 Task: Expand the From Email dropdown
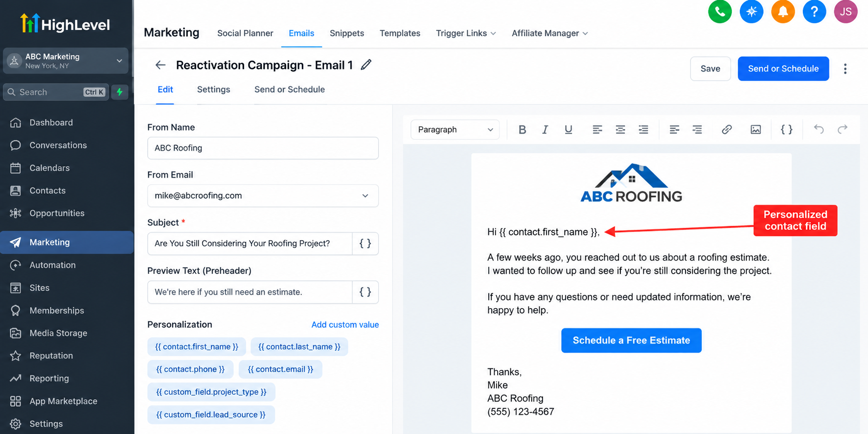tap(263, 196)
